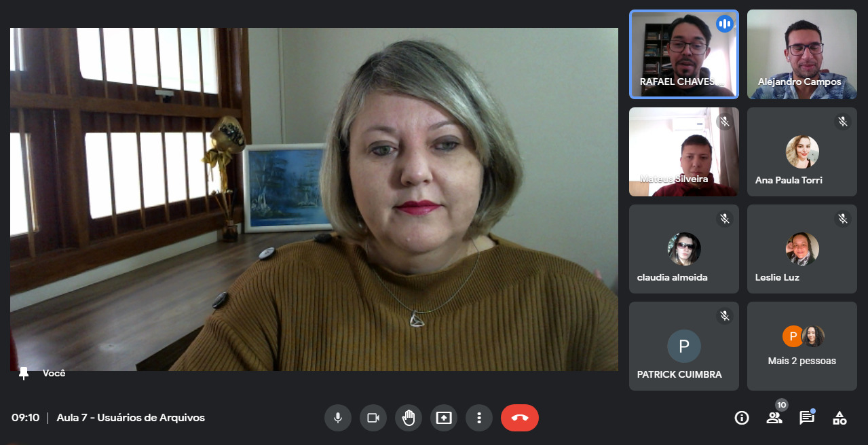Raise hand in the meeting
Screen dimensions: 868x445
409,418
